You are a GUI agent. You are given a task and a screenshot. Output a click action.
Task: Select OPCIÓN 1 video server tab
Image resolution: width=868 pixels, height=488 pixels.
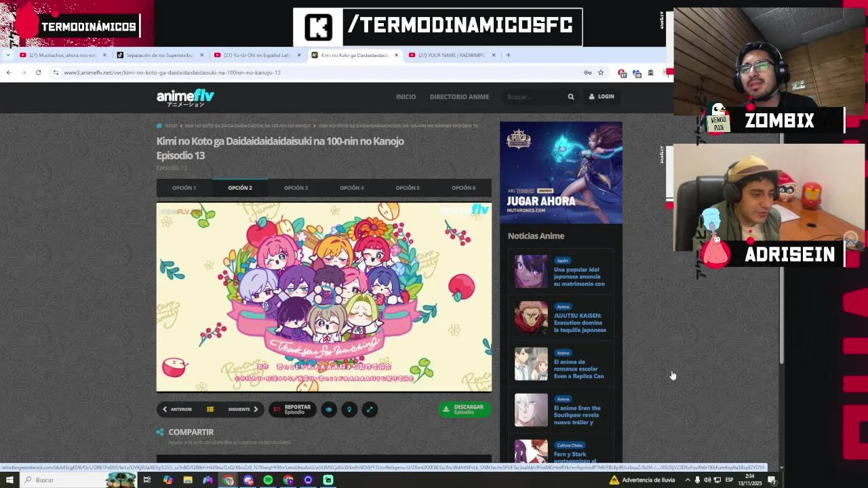(184, 188)
